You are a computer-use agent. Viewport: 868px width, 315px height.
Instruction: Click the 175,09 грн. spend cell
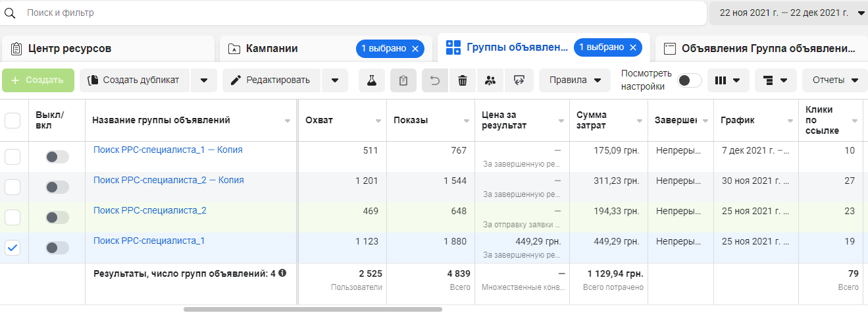[616, 150]
